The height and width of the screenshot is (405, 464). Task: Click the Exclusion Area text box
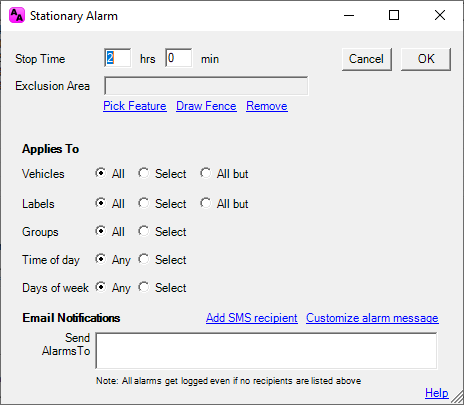click(x=206, y=86)
